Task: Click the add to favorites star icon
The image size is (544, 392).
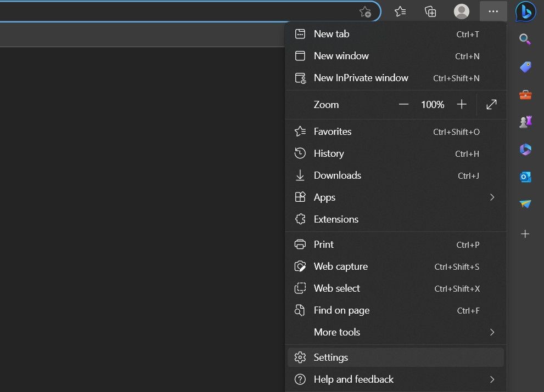Action: click(366, 12)
